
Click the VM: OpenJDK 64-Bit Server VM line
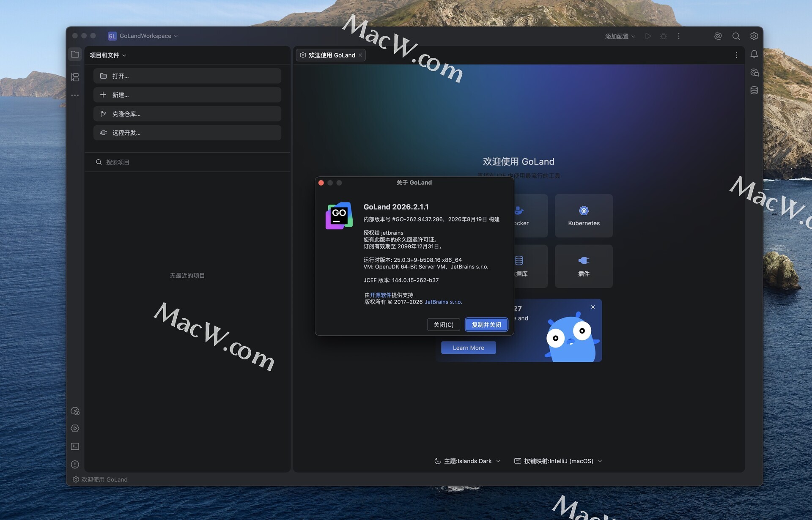coord(426,267)
